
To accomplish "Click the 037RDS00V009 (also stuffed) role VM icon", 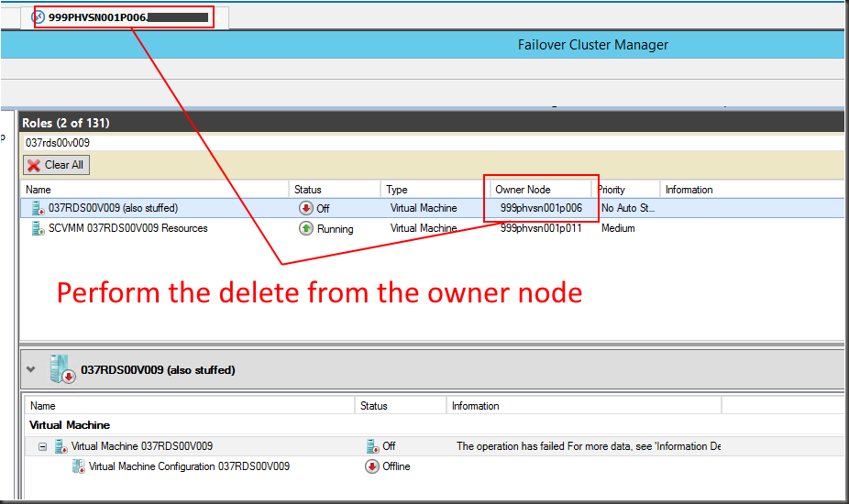I will tap(38, 209).
